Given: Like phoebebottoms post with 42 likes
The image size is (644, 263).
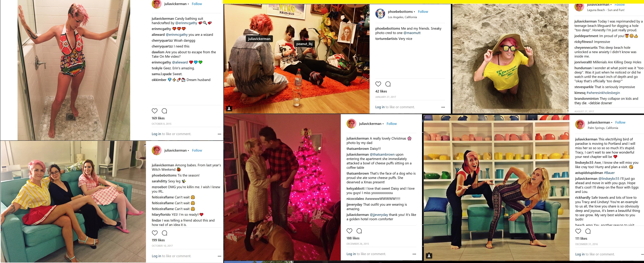Looking at the screenshot, I should tap(378, 84).
